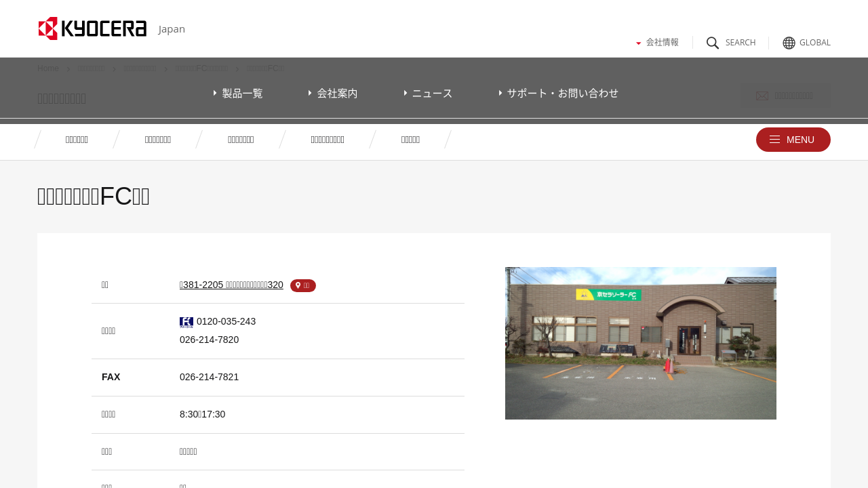This screenshot has height=488, width=868.
Task: Click the Japan label beside logo
Action: (172, 29)
